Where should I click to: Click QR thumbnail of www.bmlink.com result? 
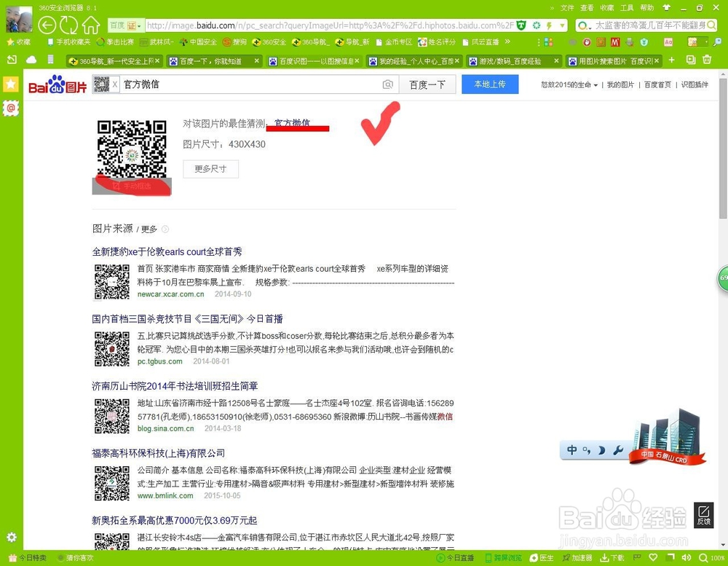point(112,483)
